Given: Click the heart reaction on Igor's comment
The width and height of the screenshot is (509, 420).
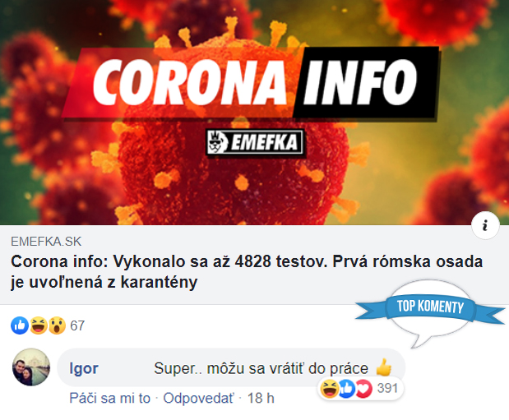Looking at the screenshot, I should (x=363, y=389).
